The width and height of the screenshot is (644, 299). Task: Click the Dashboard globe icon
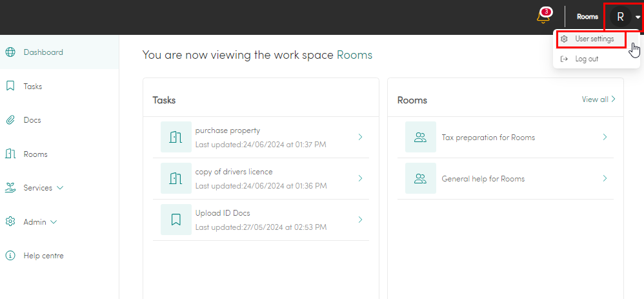click(x=10, y=52)
